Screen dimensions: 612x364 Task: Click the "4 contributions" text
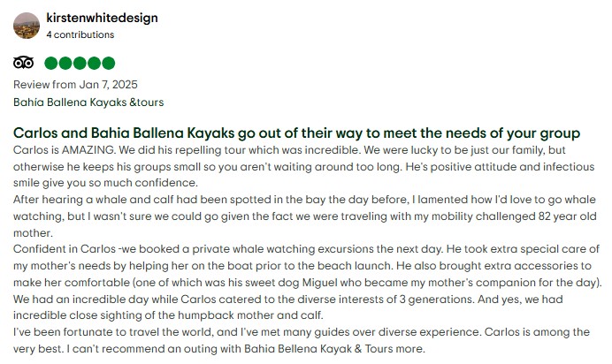(80, 34)
